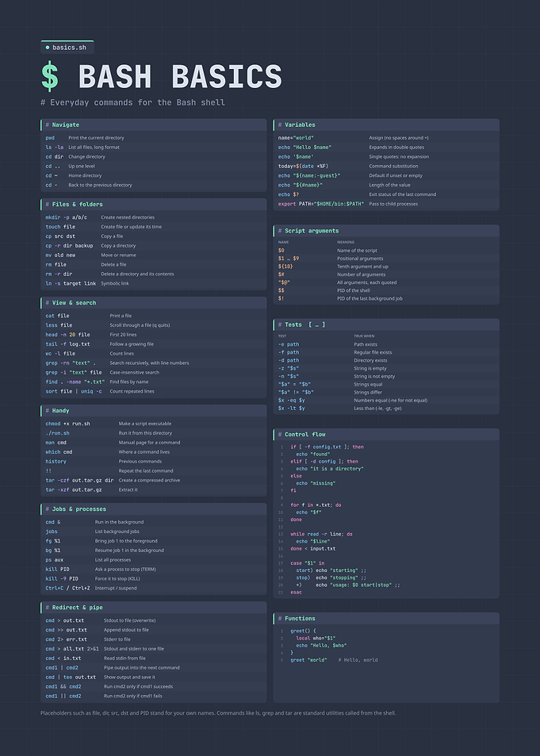Click the "esac" keyword line
This screenshot has height=756, width=540.
(296, 592)
